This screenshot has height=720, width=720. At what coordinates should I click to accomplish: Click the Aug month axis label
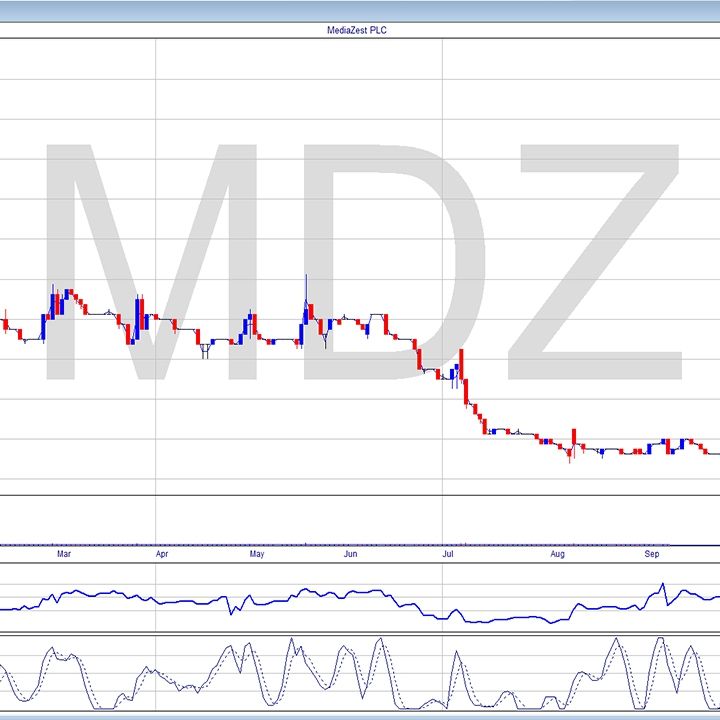[x=557, y=553]
